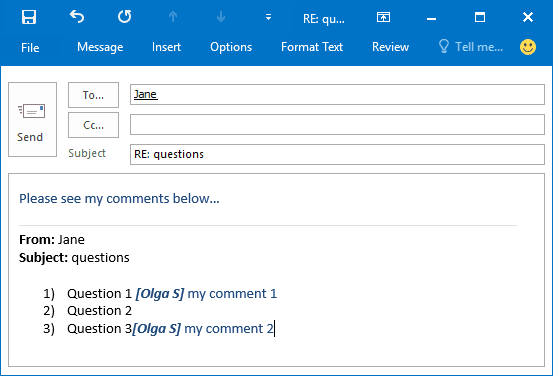Go to the previous item with the up arrow
Viewport: 553px width, 376px height.
coord(173,17)
